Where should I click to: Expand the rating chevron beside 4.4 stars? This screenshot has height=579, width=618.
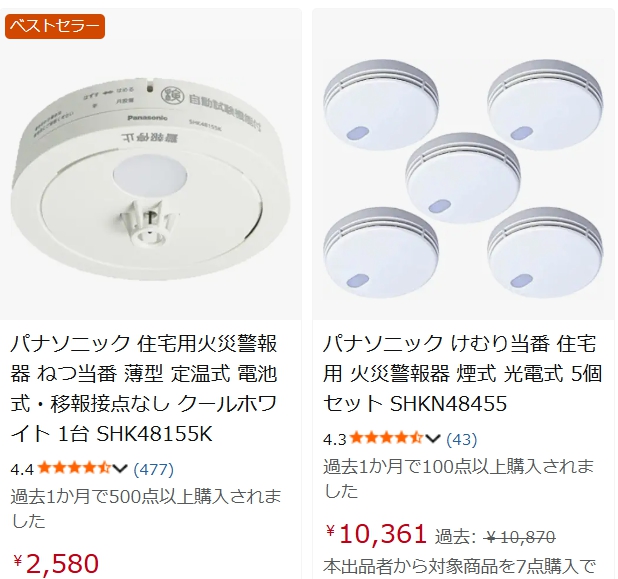point(120,469)
